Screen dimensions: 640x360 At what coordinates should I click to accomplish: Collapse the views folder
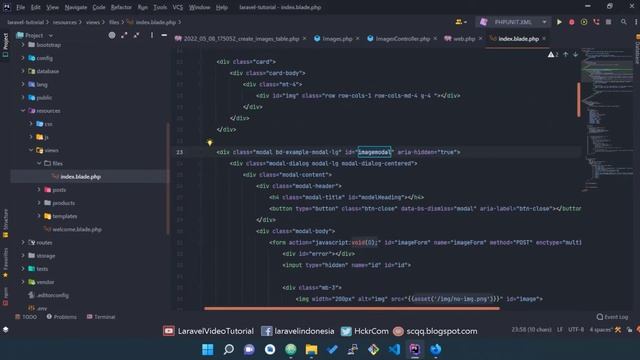31,150
